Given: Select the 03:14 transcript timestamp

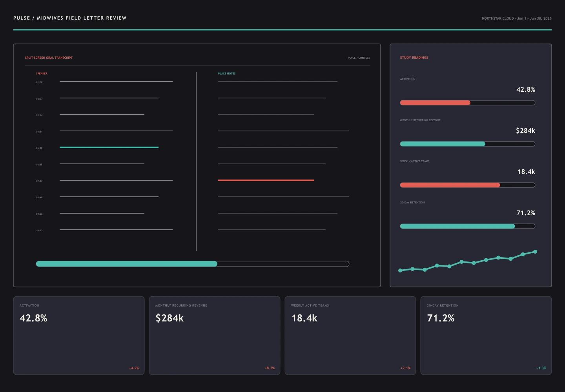Looking at the screenshot, I should coord(39,115).
